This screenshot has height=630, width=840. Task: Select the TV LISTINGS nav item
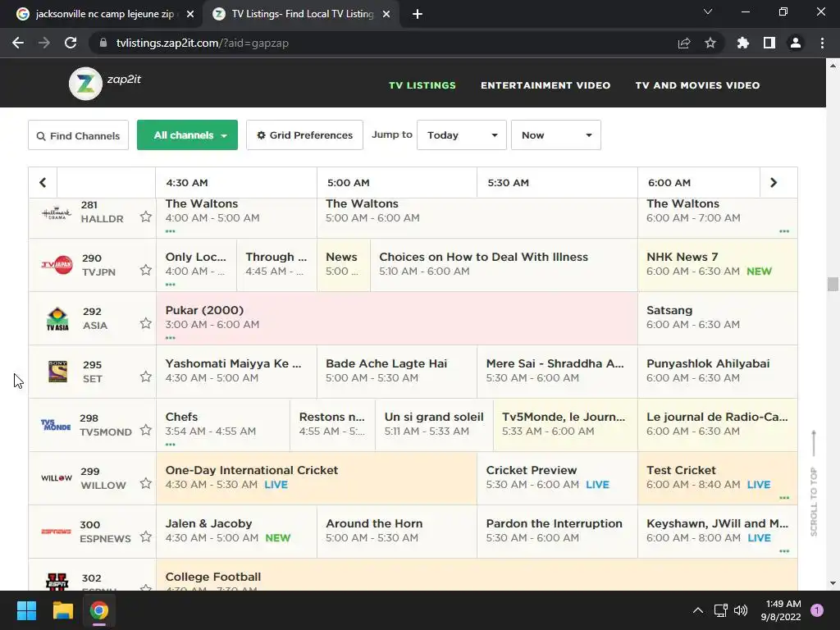click(422, 85)
